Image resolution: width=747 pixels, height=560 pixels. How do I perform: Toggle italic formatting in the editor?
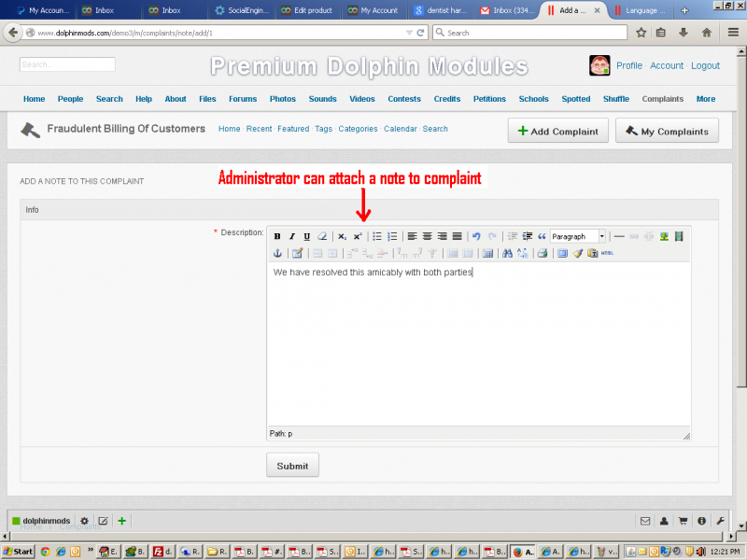[292, 237]
